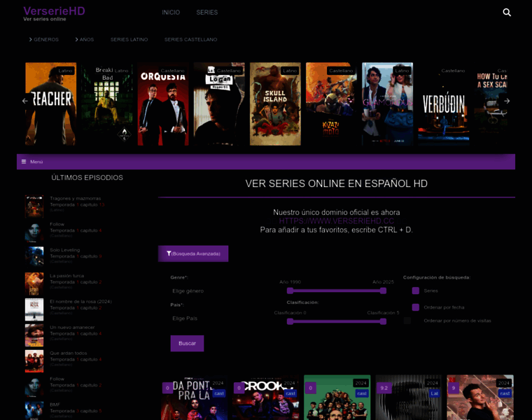Viewport: 532px width, 420px height.
Task: Open the Glamorous poster
Action: coord(388,104)
